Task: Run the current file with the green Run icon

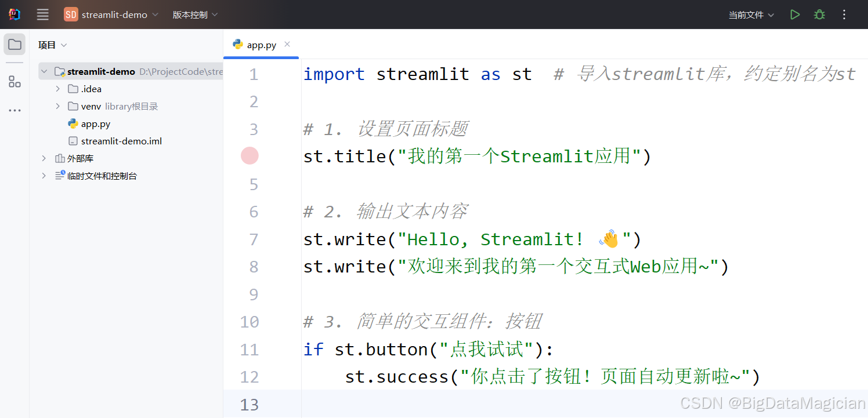Action: (795, 14)
